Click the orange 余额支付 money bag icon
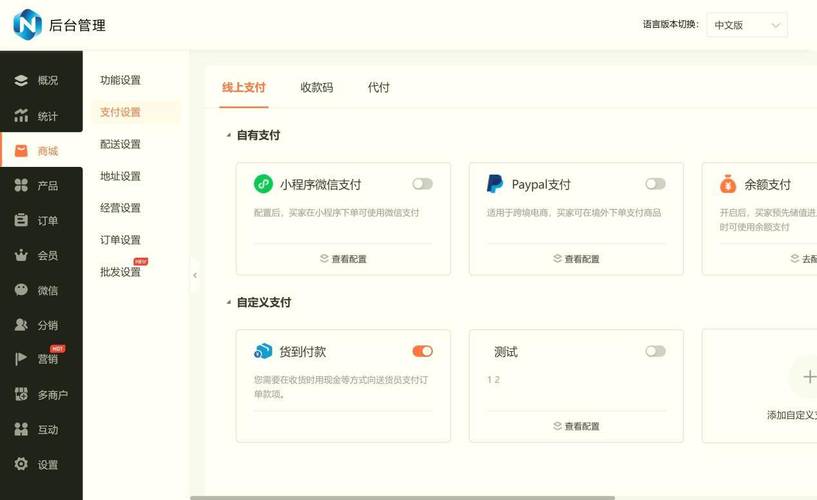Screen dimensions: 817x500 click(x=727, y=184)
